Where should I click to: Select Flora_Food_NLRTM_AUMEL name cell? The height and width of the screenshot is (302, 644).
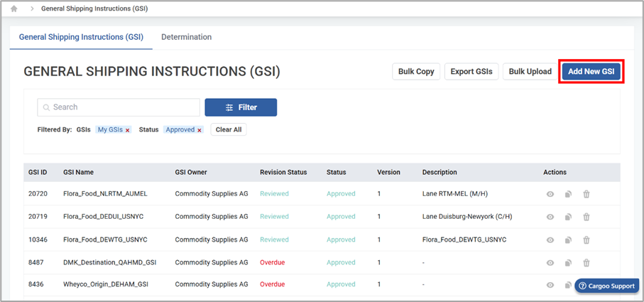105,193
